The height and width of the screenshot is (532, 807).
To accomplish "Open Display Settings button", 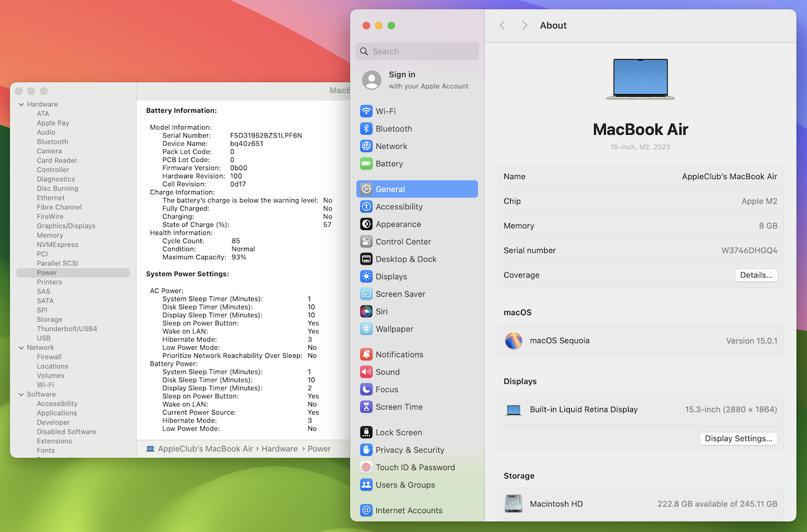I will click(738, 439).
